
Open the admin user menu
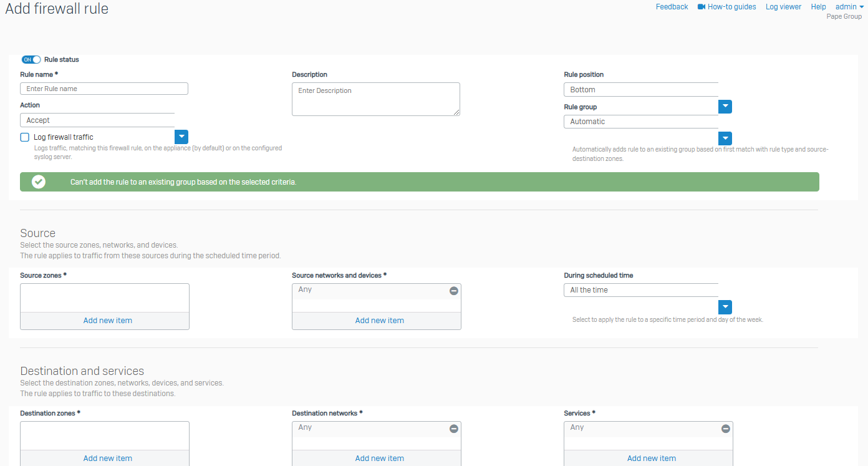(x=849, y=7)
